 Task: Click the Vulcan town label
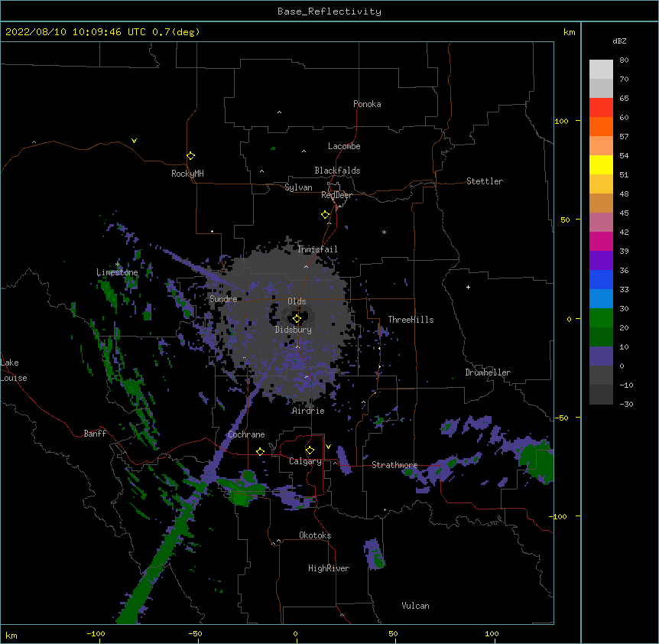tap(415, 606)
